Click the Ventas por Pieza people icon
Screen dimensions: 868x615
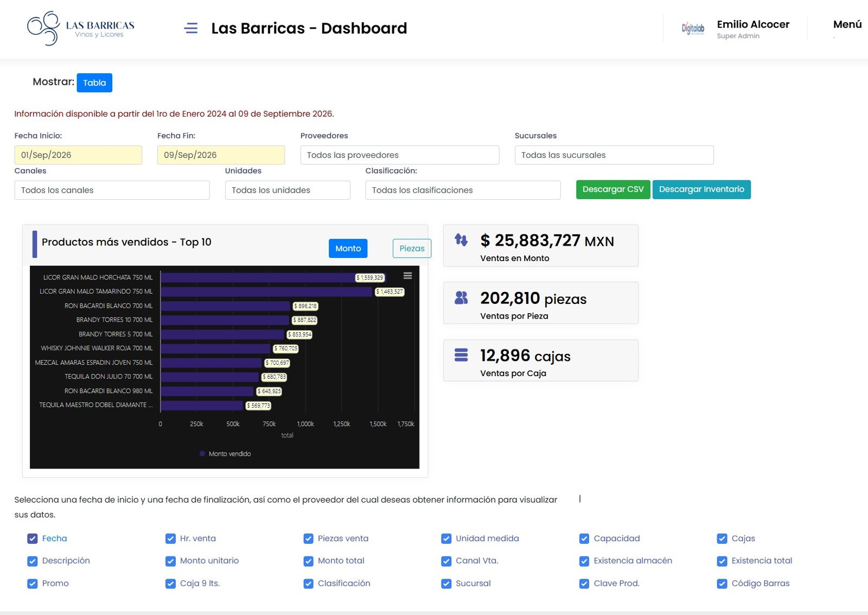461,297
